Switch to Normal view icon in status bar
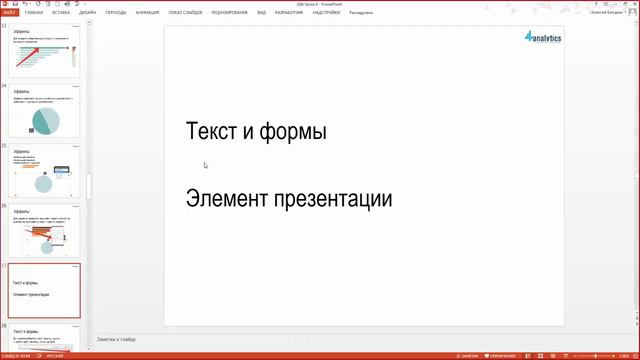The image size is (640, 360). (x=528, y=356)
